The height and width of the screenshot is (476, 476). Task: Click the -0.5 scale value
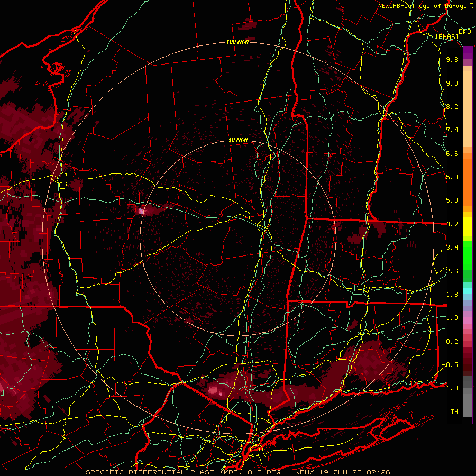450,365
